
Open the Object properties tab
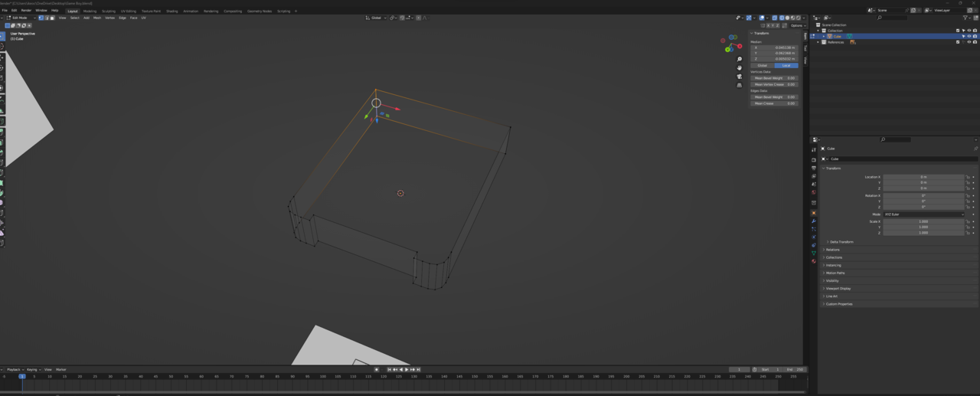[x=814, y=213]
